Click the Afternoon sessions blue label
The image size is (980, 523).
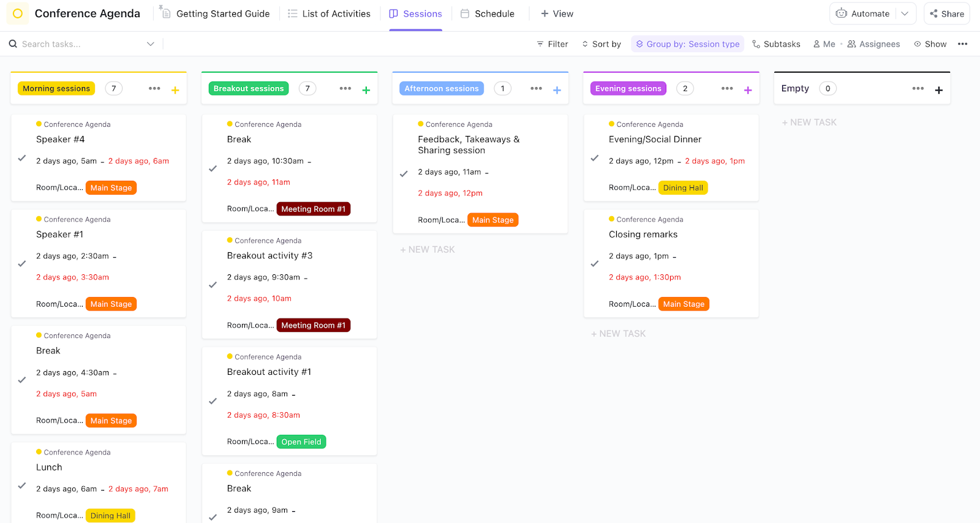point(442,89)
